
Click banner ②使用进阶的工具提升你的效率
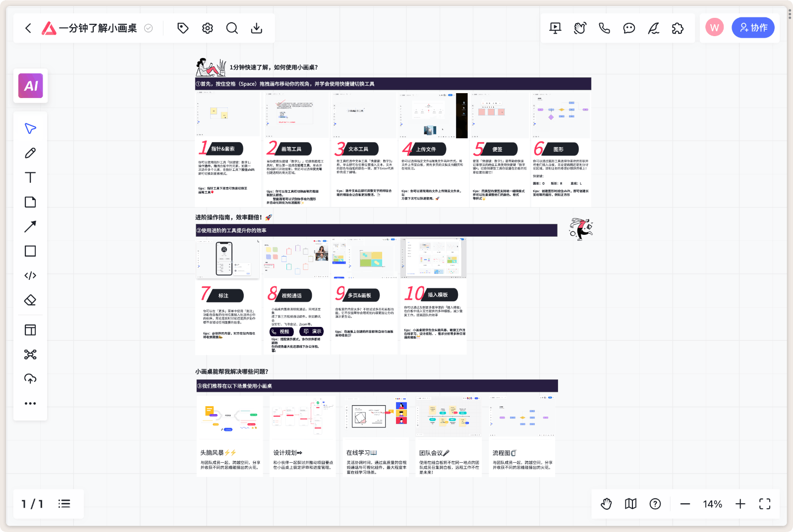pyautogui.click(x=376, y=230)
